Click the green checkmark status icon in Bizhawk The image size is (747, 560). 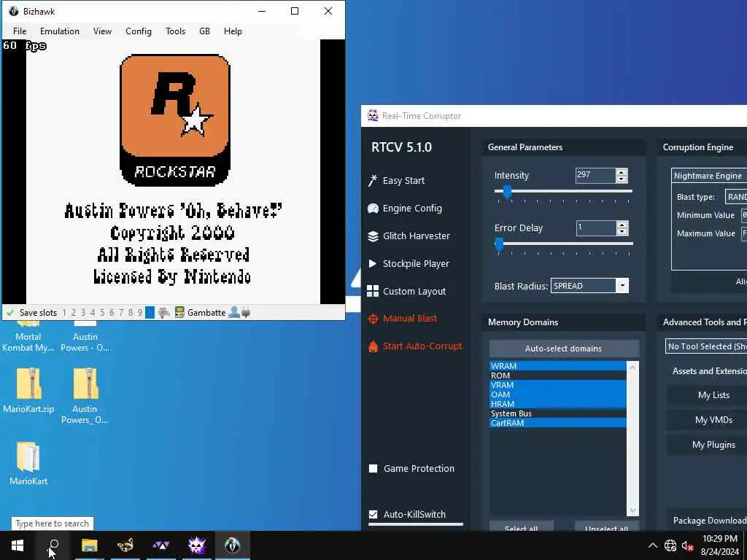coord(9,313)
